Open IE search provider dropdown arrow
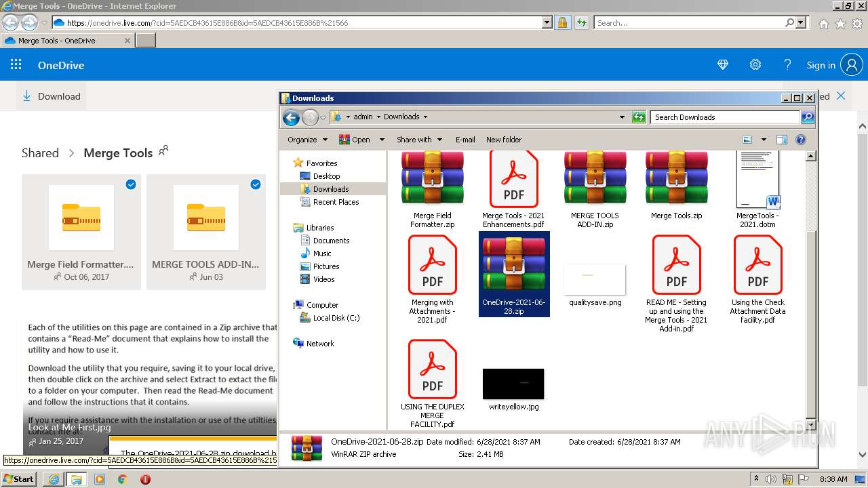 point(801,22)
